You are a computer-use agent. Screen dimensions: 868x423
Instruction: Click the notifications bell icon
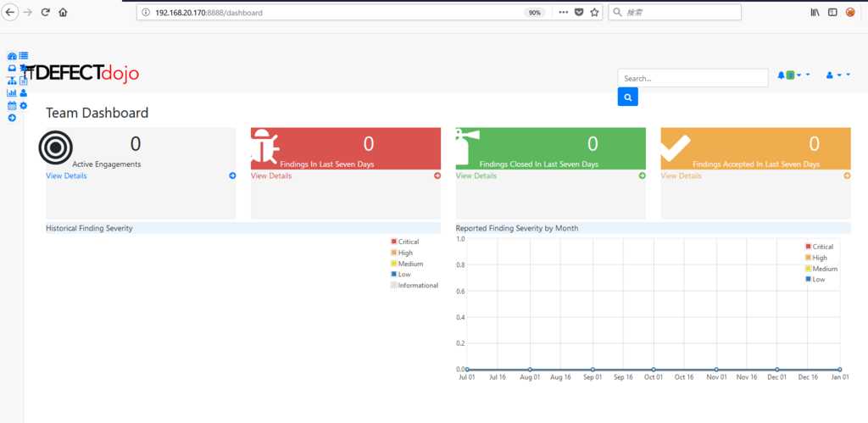tap(781, 75)
